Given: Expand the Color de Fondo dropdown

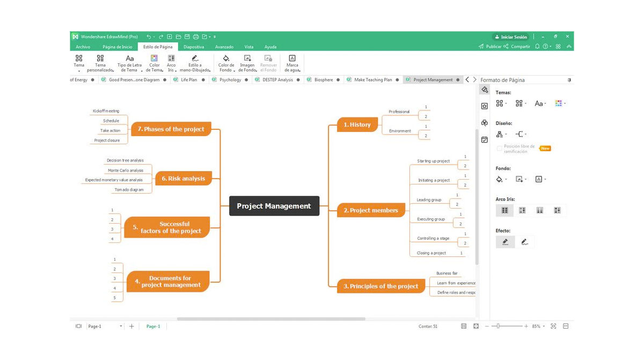Looking at the screenshot, I should tap(234, 70).
